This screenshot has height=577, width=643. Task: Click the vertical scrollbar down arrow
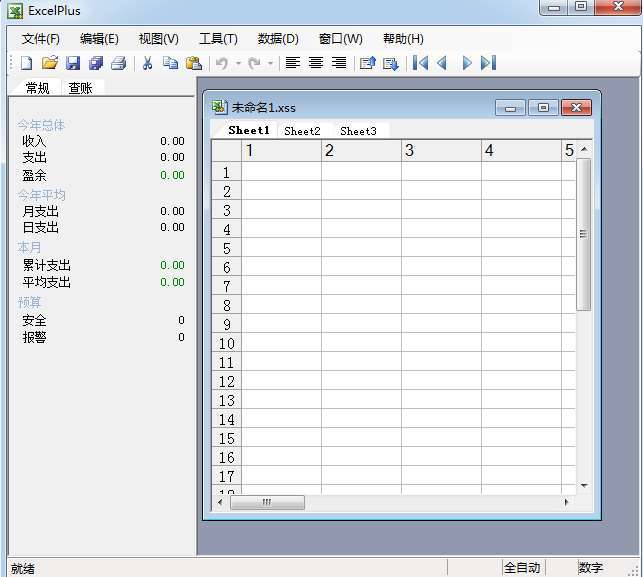(x=584, y=485)
